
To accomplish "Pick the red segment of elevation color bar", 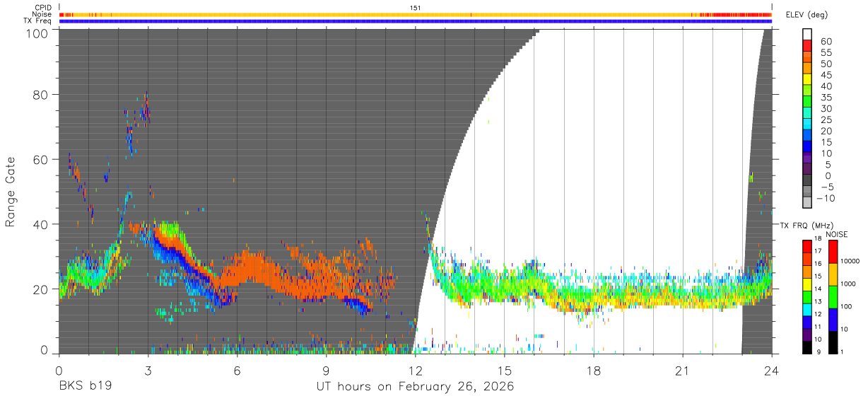I will pos(807,45).
